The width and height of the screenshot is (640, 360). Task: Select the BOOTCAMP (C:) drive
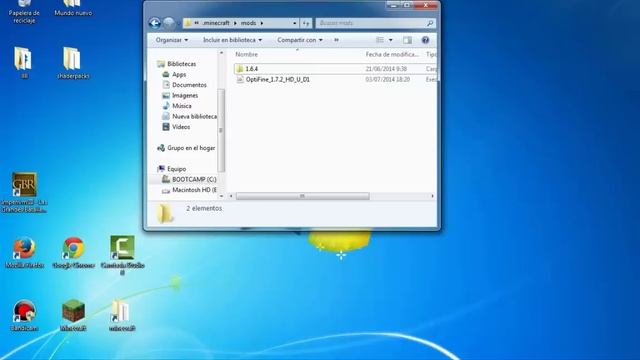tap(194, 180)
